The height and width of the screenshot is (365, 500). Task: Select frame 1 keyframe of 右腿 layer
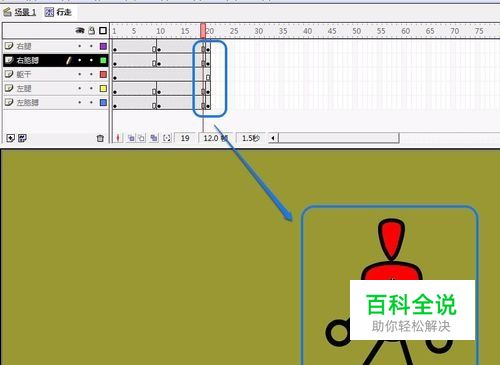115,49
